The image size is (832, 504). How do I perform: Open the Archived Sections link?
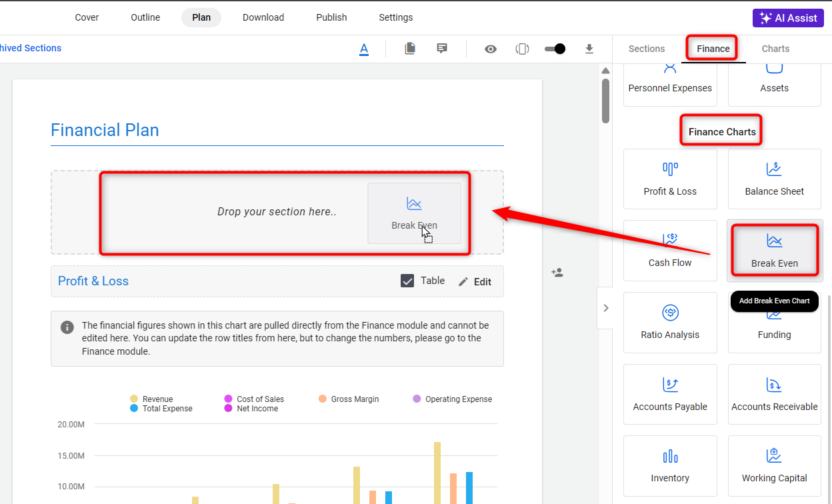click(x=31, y=48)
